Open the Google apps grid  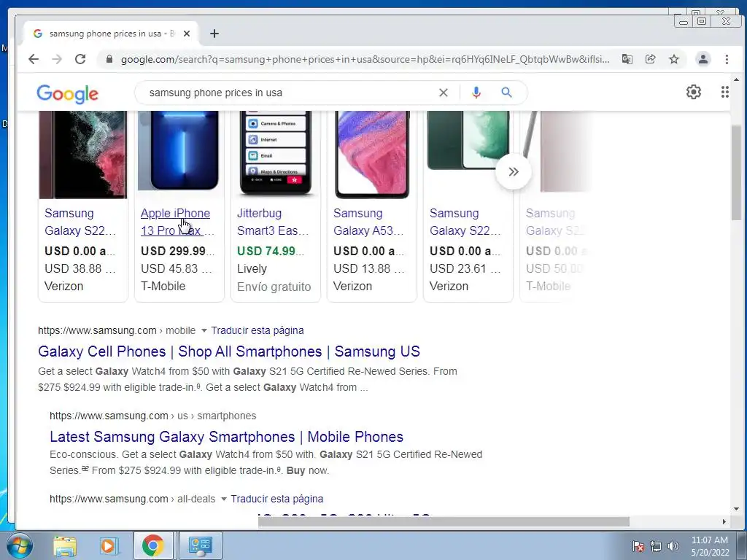coord(724,92)
